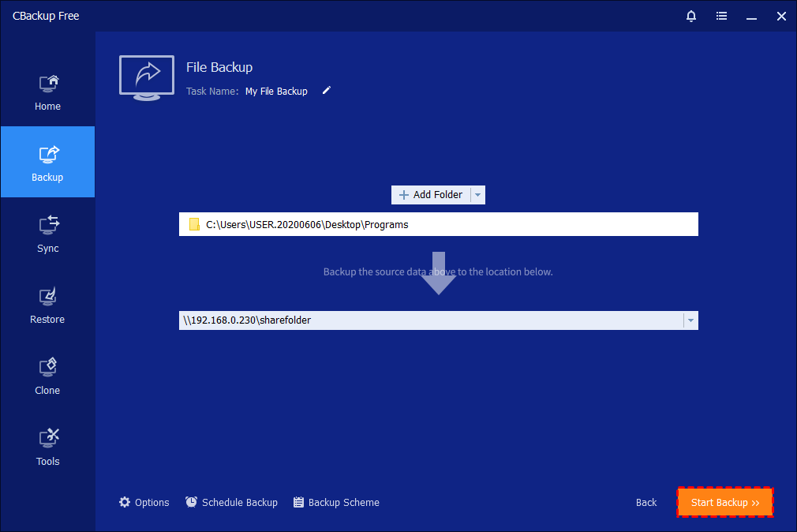
Task: Expand the destination path dropdown
Action: coord(690,320)
